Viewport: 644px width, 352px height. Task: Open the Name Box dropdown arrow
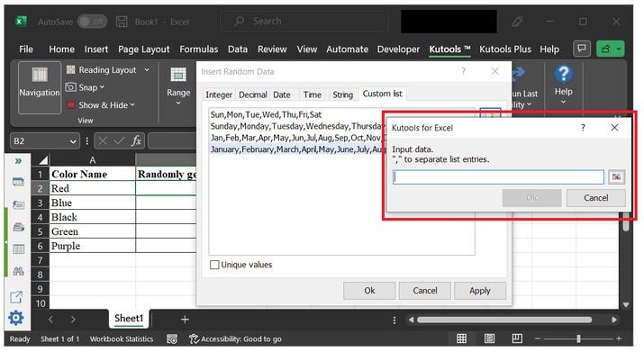73,141
